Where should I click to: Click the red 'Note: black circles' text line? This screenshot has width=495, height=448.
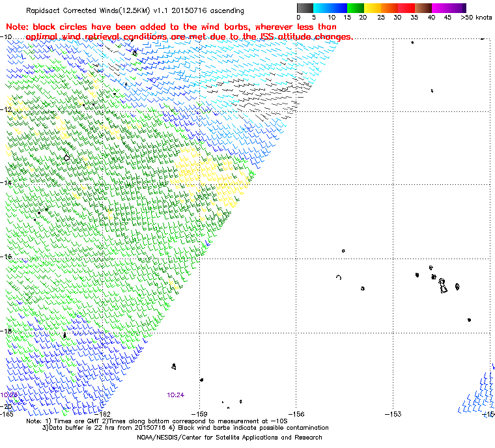(171, 27)
